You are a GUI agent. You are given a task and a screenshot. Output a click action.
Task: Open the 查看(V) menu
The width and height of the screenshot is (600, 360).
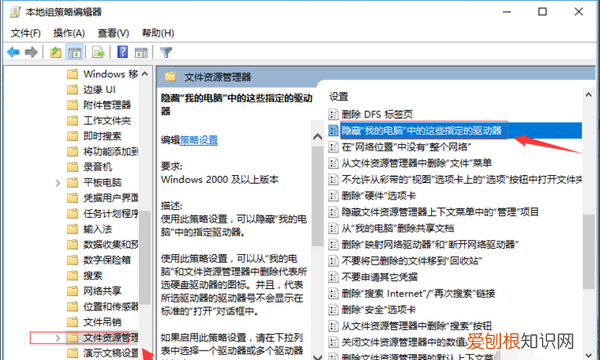113,33
